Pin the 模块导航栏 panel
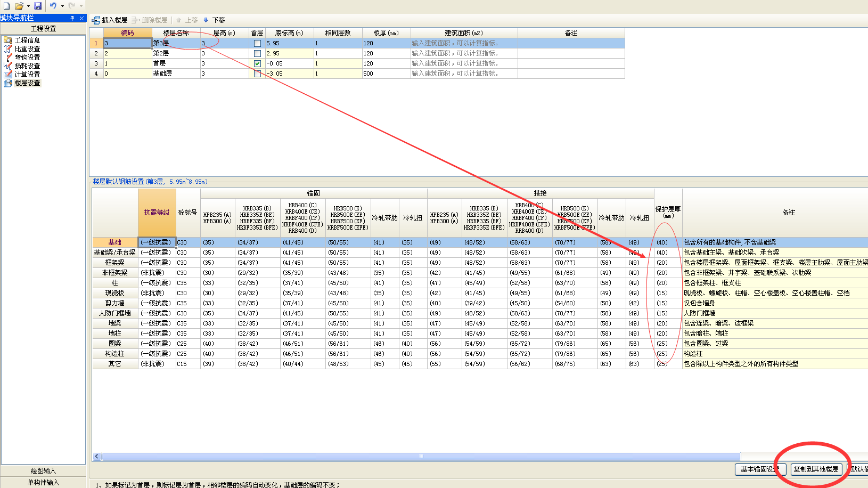Viewport: 868px width, 488px height. [x=72, y=18]
